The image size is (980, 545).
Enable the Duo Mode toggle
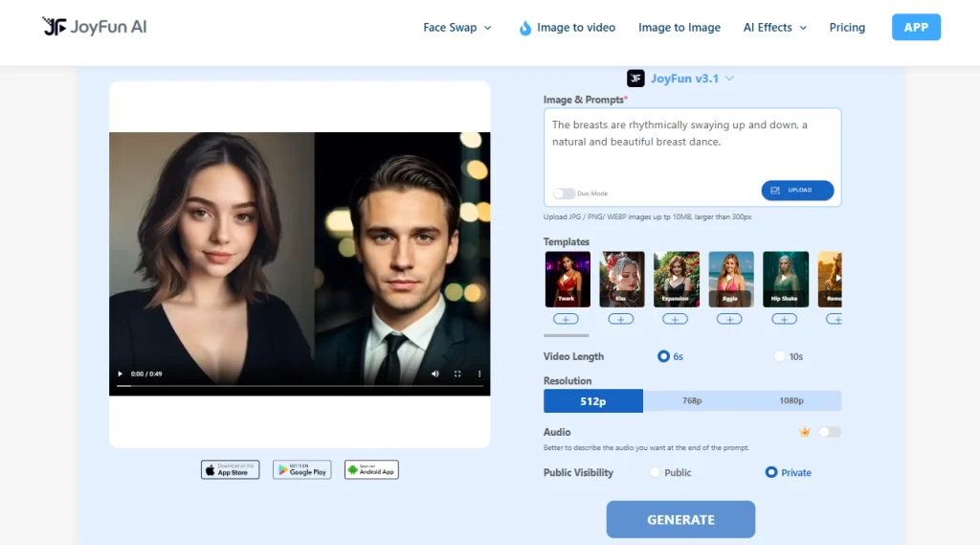coord(564,193)
